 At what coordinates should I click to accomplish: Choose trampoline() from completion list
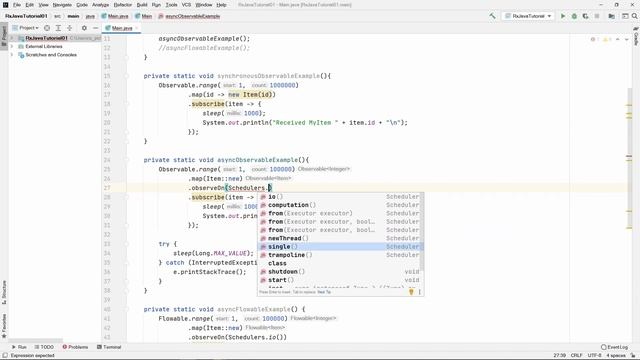[x=340, y=255]
